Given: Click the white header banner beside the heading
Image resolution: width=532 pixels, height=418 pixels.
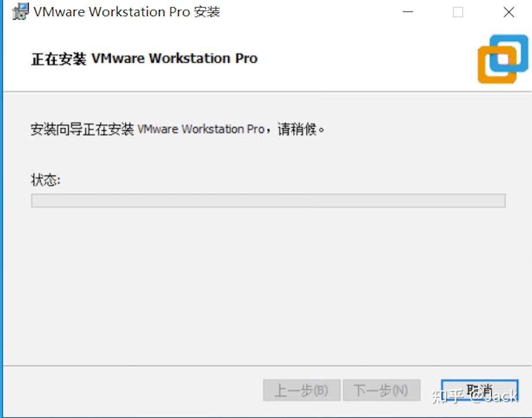Looking at the screenshot, I should [366, 59].
